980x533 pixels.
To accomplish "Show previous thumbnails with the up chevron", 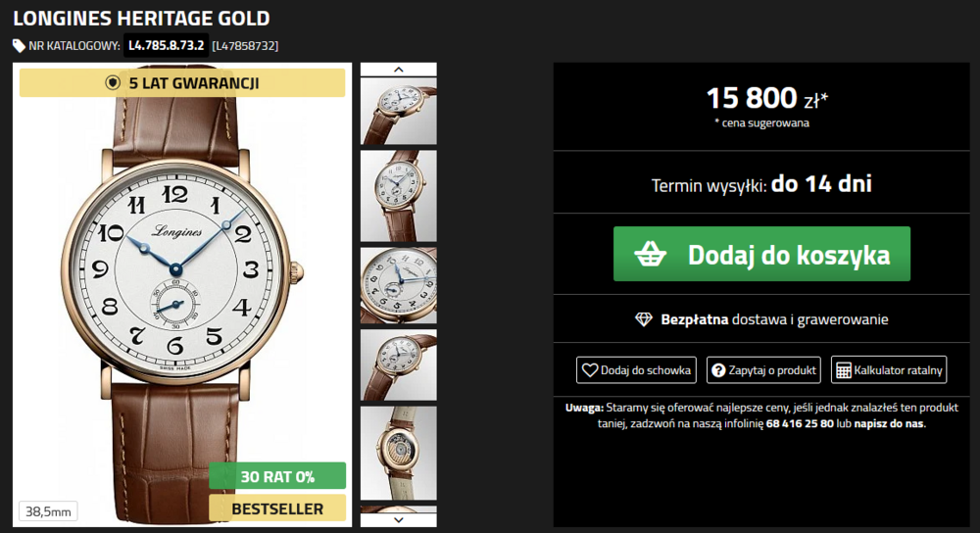I will [x=399, y=70].
